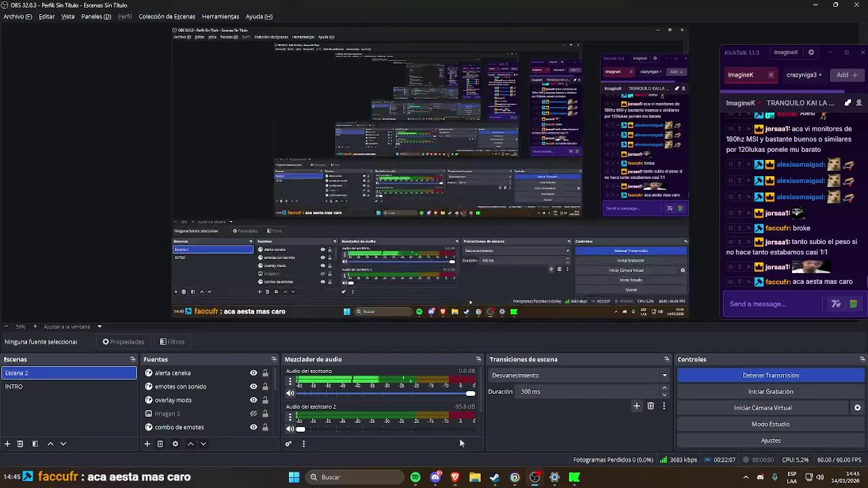Click Iniciar Cámara Virtual button
The height and width of the screenshot is (488, 868).
(x=762, y=408)
